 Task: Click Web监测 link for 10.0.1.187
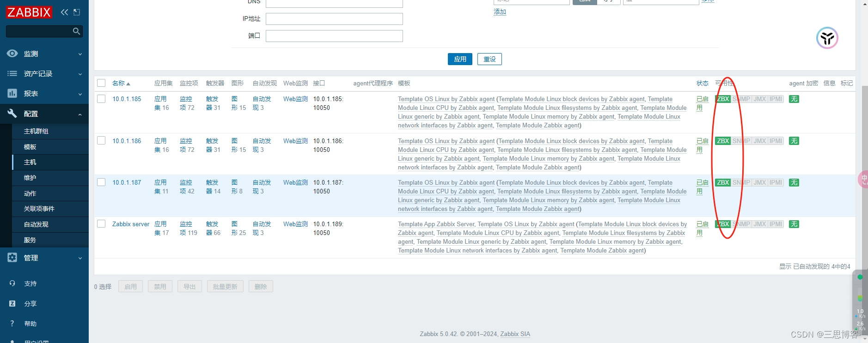295,182
